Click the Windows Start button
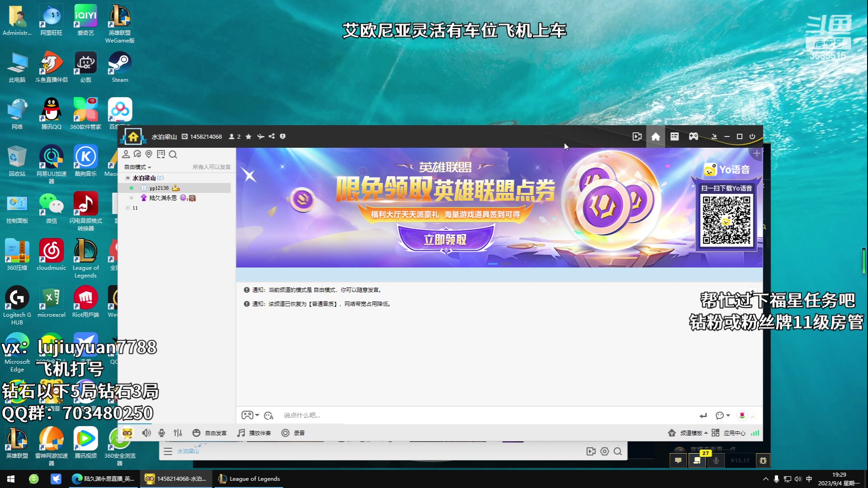This screenshot has width=868, height=488. point(11,479)
